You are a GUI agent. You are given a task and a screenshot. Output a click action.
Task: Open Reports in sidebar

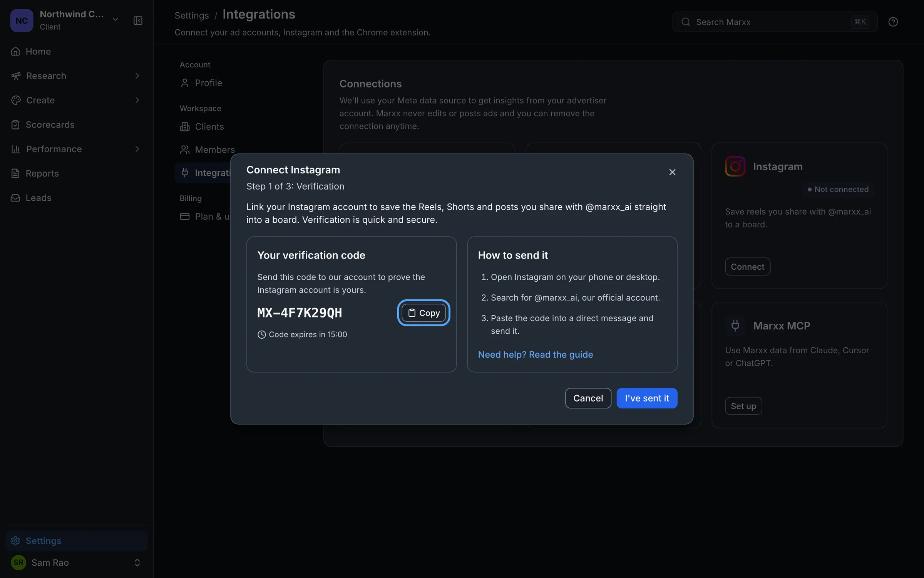pyautogui.click(x=77, y=173)
